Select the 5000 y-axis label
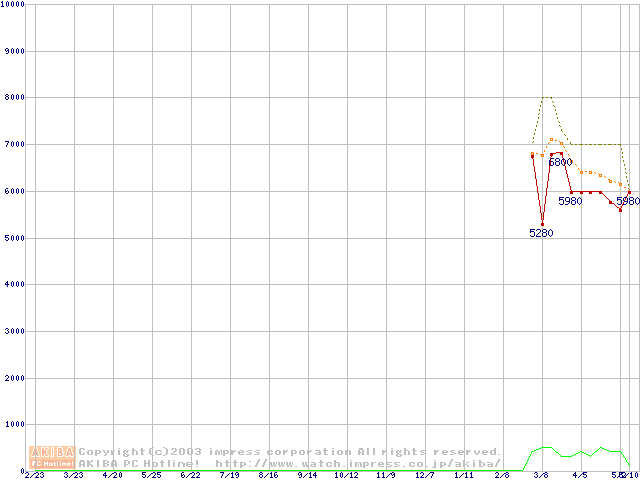Screen dimensions: 640x480 [14, 238]
